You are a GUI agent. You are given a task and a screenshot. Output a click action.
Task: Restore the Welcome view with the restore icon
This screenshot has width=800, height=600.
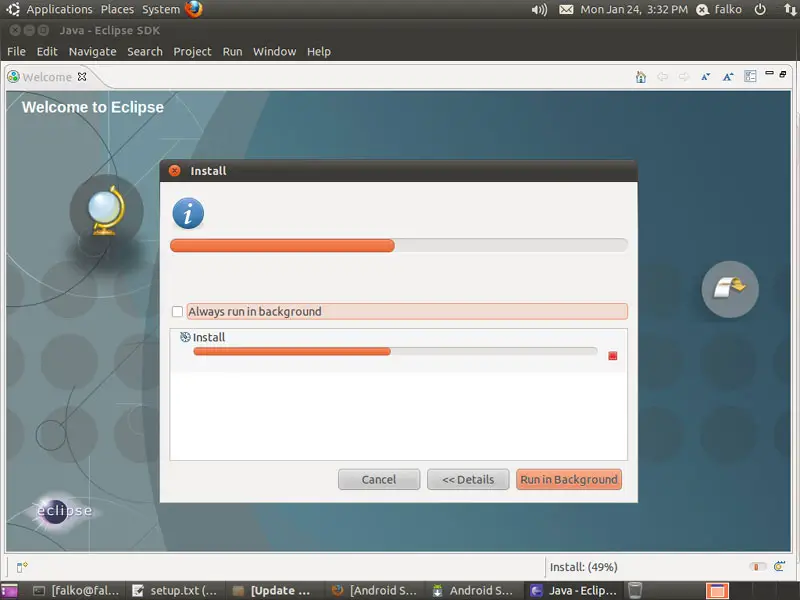[x=783, y=74]
